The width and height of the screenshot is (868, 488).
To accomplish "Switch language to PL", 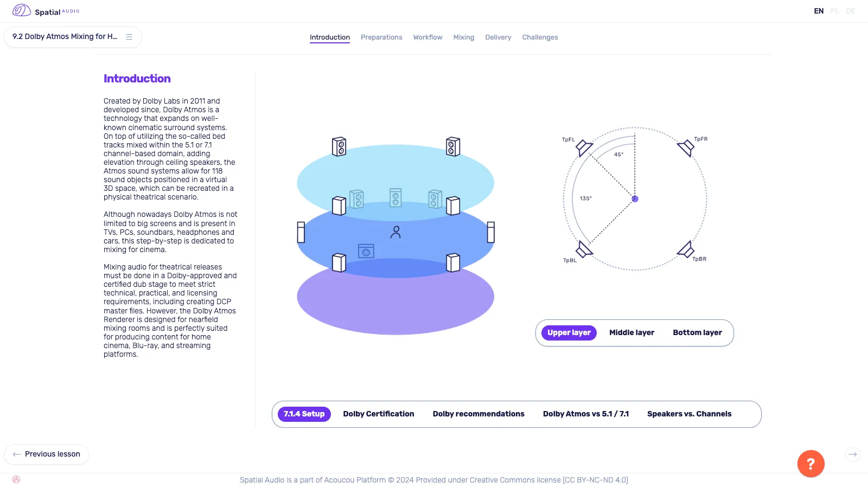I will click(834, 11).
